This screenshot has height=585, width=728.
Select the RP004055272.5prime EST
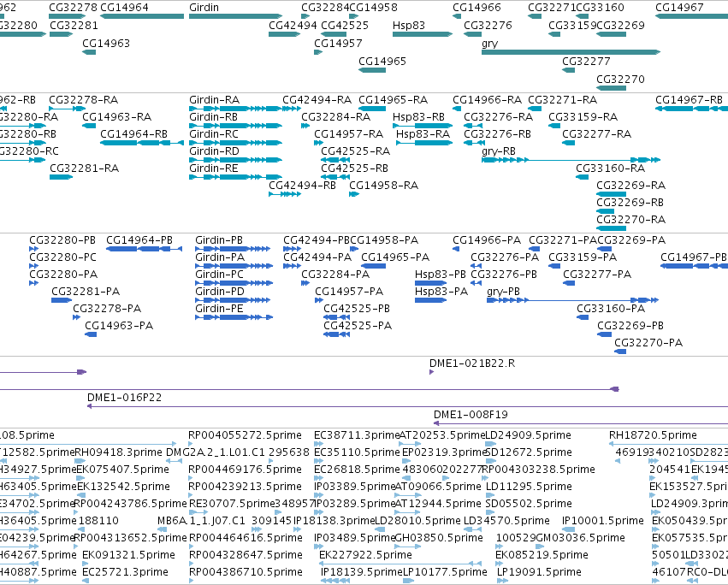click(x=246, y=435)
